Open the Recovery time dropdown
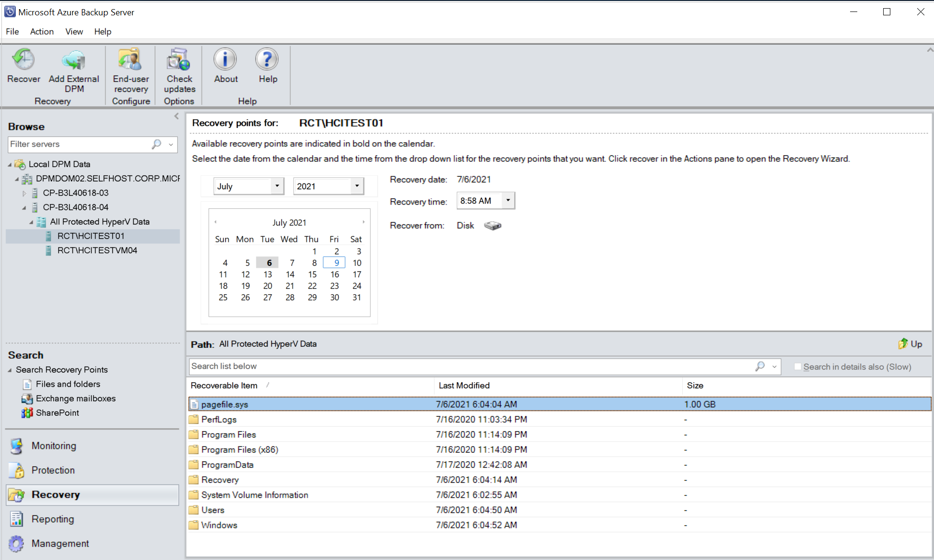The height and width of the screenshot is (560, 934). (508, 200)
